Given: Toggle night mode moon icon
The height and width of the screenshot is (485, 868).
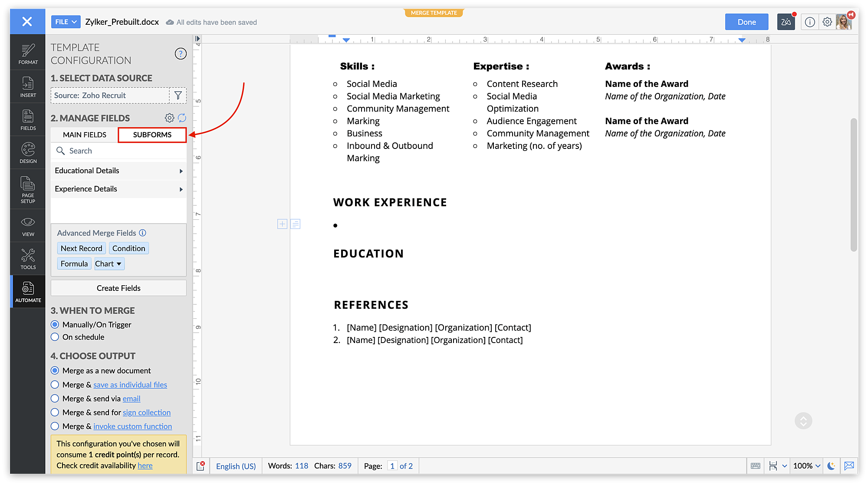Looking at the screenshot, I should click(x=831, y=466).
